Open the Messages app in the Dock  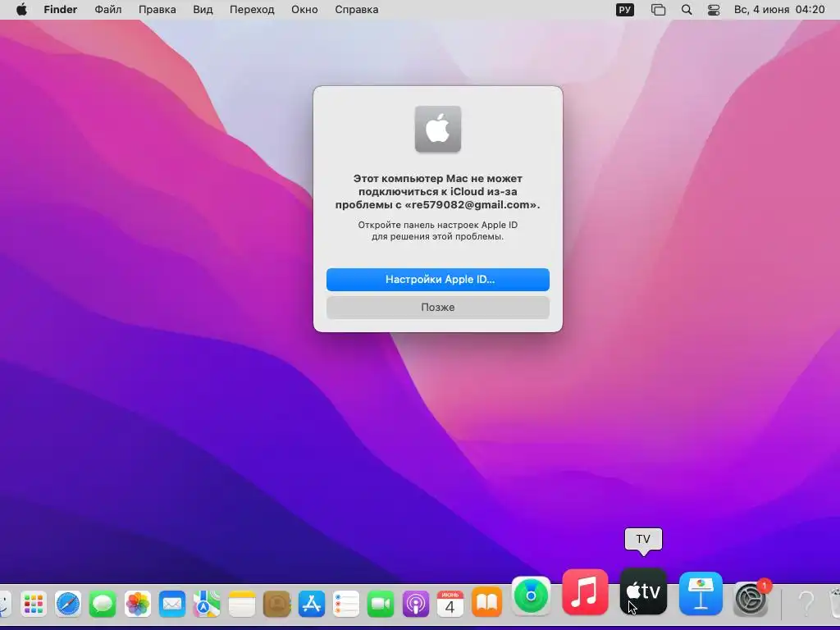[x=103, y=605]
